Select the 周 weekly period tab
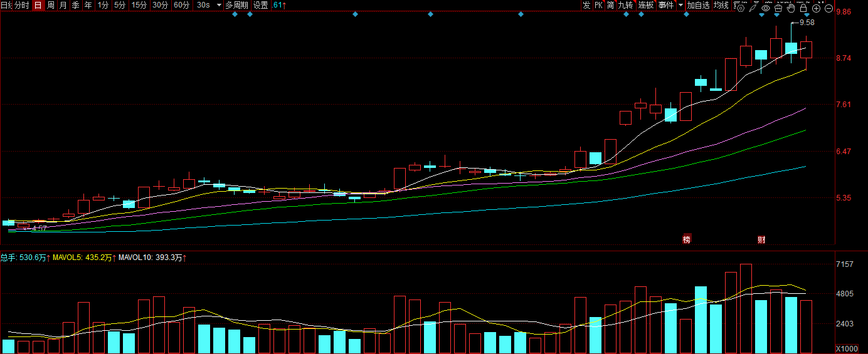The image size is (868, 354). click(51, 5)
